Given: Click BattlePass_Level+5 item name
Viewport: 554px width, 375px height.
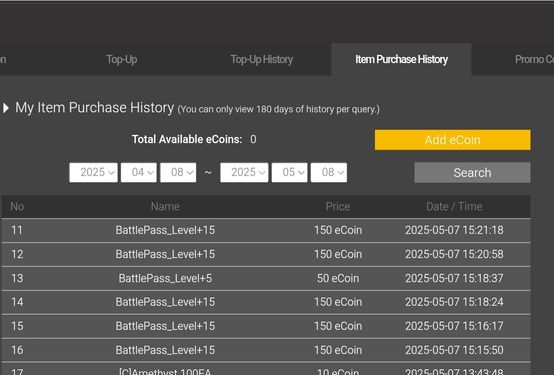Looking at the screenshot, I should click(x=165, y=278).
